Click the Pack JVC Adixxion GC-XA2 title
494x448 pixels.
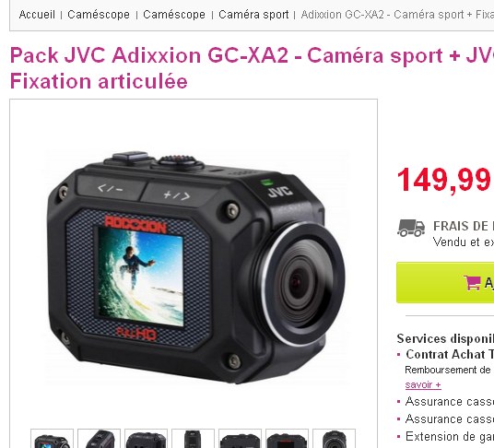(252, 68)
